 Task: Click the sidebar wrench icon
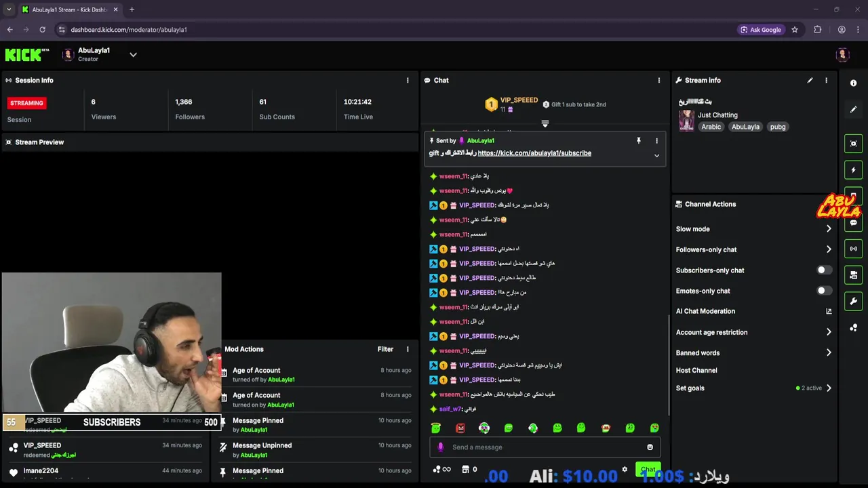pyautogui.click(x=854, y=301)
